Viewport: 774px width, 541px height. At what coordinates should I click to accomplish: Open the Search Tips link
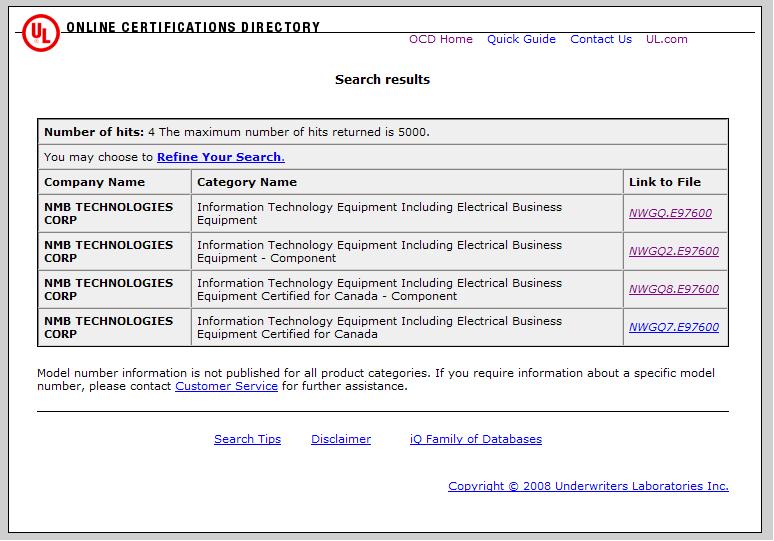coord(247,439)
